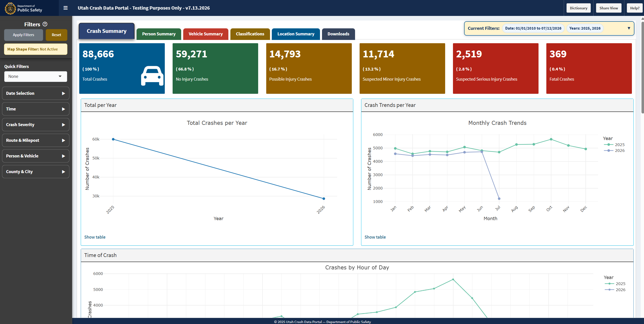The width and height of the screenshot is (644, 324).
Task: Click the Oct 2025 peak point on Monthly trends
Action: click(551, 139)
